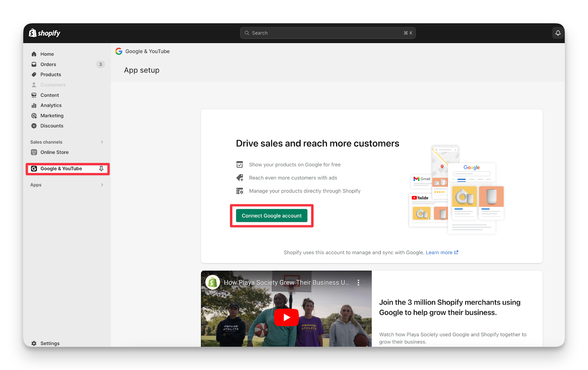Open the notifications bell icon
The height and width of the screenshot is (370, 588).
coord(558,33)
